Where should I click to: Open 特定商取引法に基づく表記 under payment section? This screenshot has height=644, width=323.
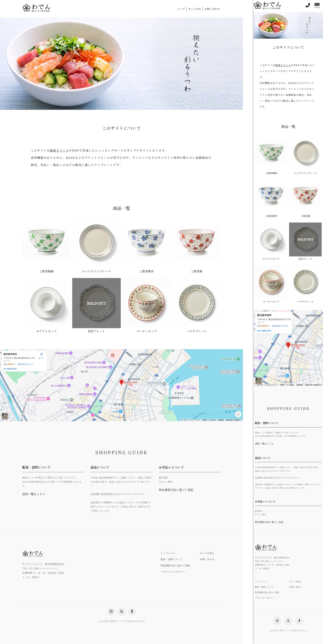[176, 490]
